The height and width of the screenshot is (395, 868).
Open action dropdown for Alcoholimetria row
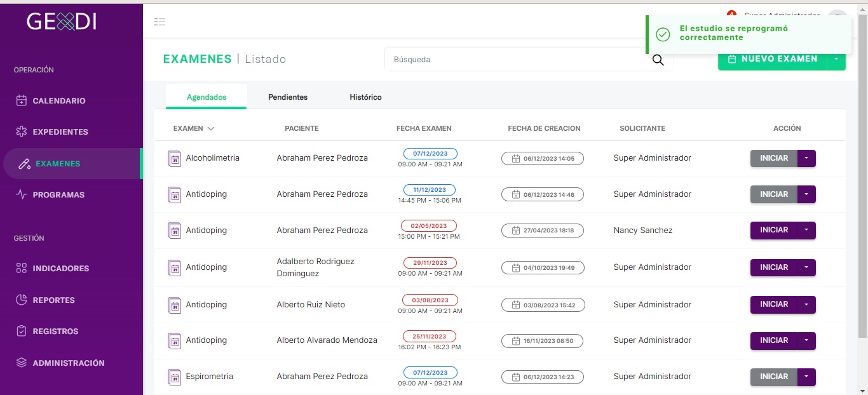click(806, 158)
